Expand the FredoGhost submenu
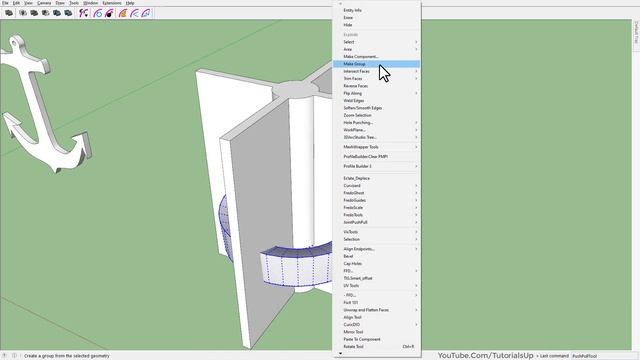The image size is (640, 360). tap(376, 193)
